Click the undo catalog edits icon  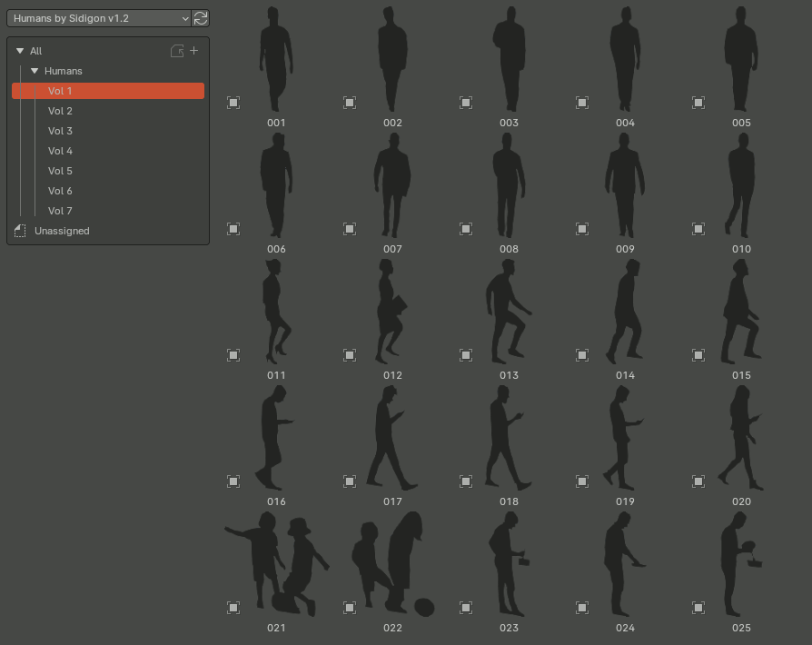click(x=178, y=51)
